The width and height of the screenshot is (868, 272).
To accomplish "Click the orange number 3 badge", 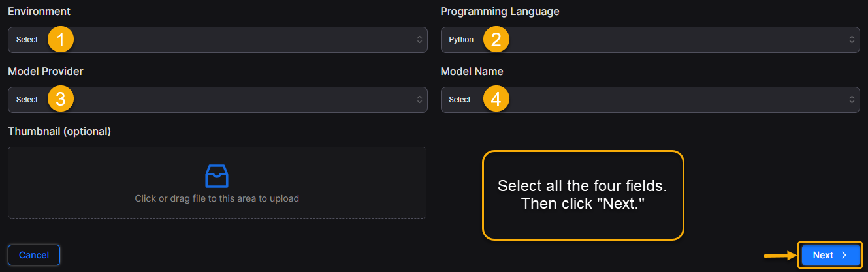I will [x=60, y=100].
